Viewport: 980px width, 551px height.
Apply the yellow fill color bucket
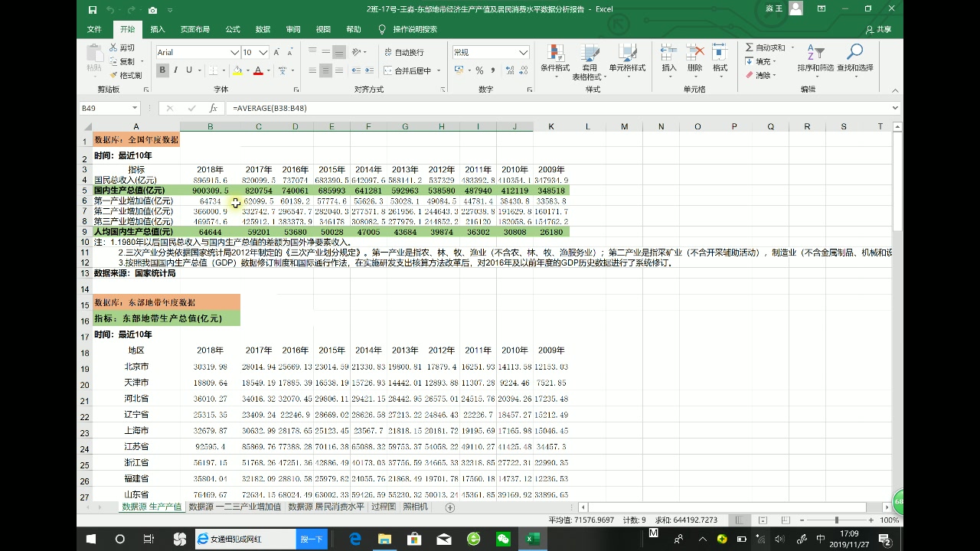tap(237, 70)
